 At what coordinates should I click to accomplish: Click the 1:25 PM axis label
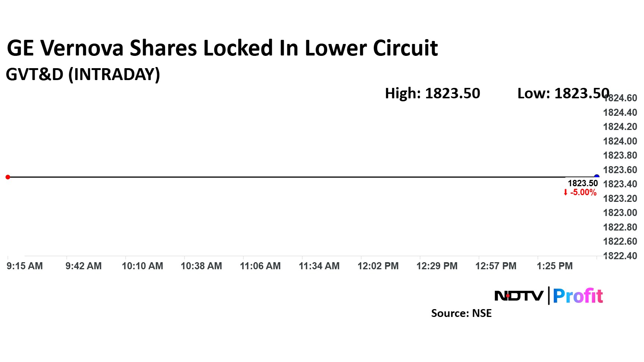(555, 266)
